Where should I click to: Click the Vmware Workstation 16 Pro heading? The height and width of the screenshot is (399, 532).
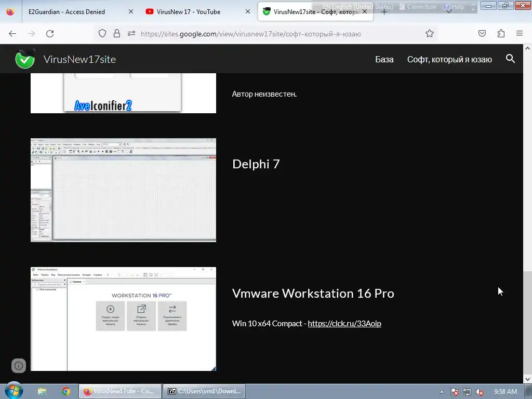point(313,293)
